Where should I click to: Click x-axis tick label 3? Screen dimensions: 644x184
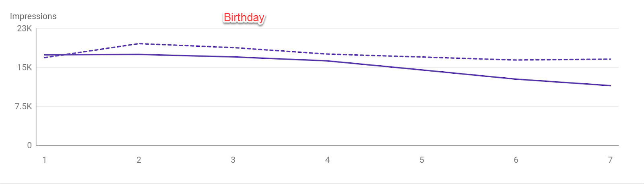tap(233, 160)
